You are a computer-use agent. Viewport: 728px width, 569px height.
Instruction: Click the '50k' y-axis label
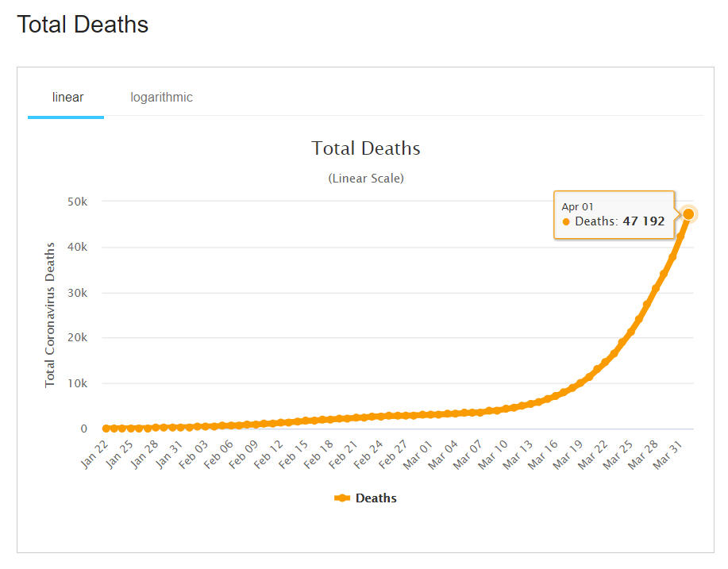pos(76,202)
